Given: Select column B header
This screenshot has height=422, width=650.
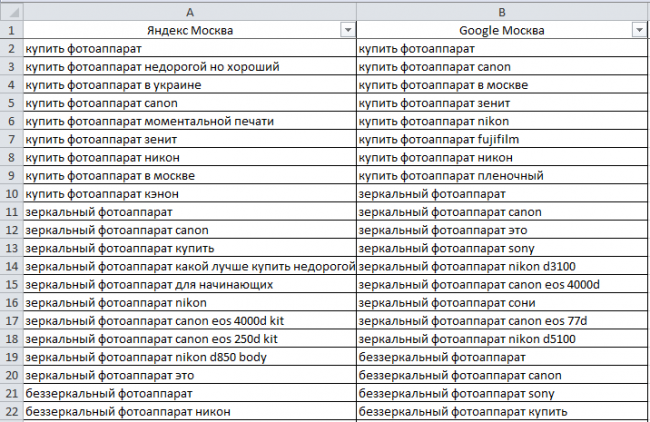Looking at the screenshot, I should click(502, 10).
